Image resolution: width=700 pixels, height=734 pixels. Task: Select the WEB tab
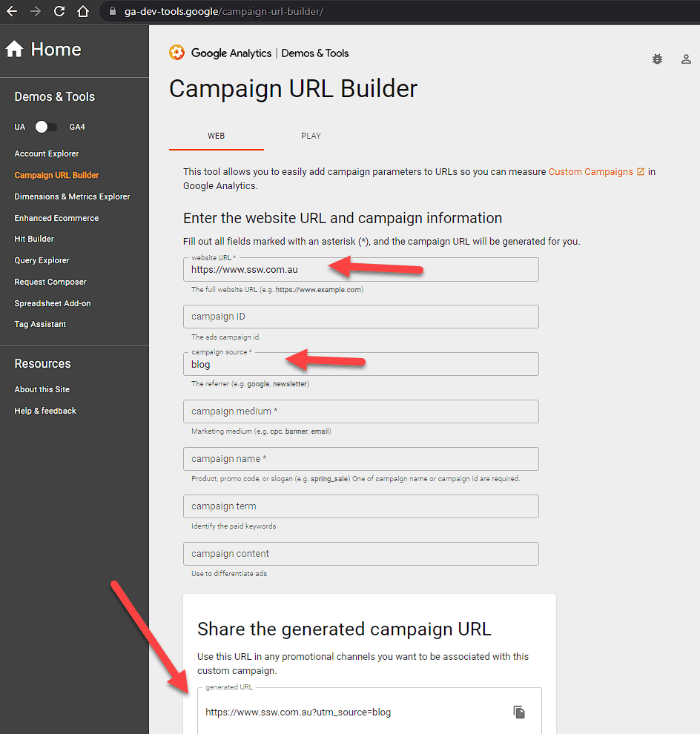point(216,136)
